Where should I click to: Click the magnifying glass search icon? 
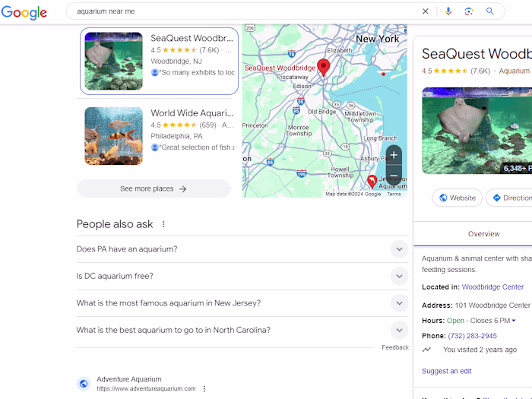click(x=489, y=11)
